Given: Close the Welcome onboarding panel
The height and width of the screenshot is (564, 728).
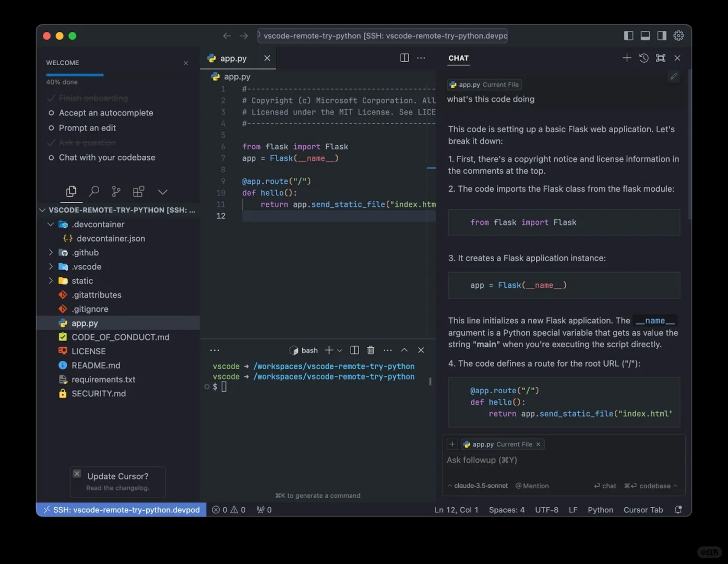Looking at the screenshot, I should pos(186,63).
